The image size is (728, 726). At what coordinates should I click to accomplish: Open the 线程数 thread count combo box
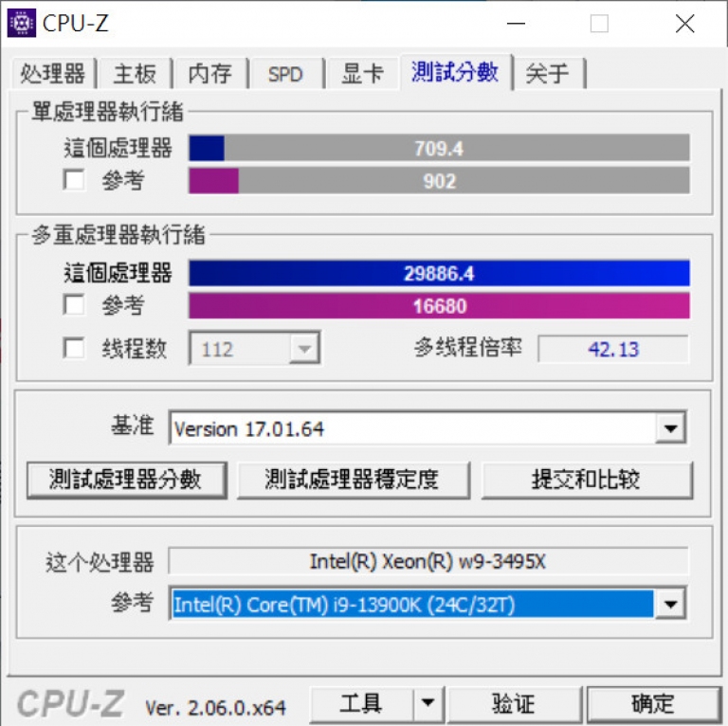pyautogui.click(x=254, y=348)
